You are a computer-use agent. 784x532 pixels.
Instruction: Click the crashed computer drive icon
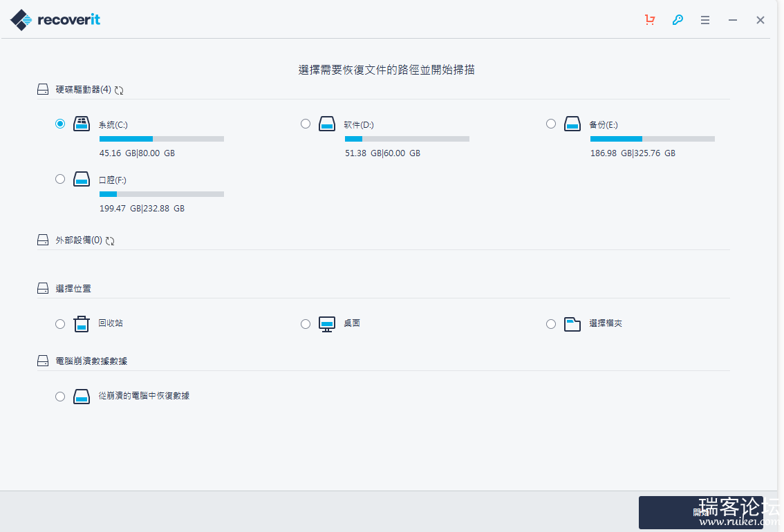tap(82, 397)
